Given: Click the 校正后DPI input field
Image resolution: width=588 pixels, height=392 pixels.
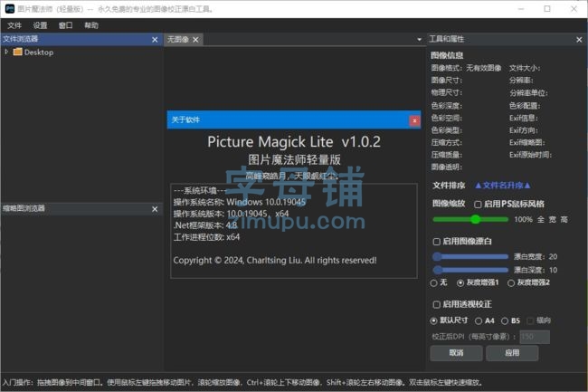Looking at the screenshot, I should click(536, 337).
